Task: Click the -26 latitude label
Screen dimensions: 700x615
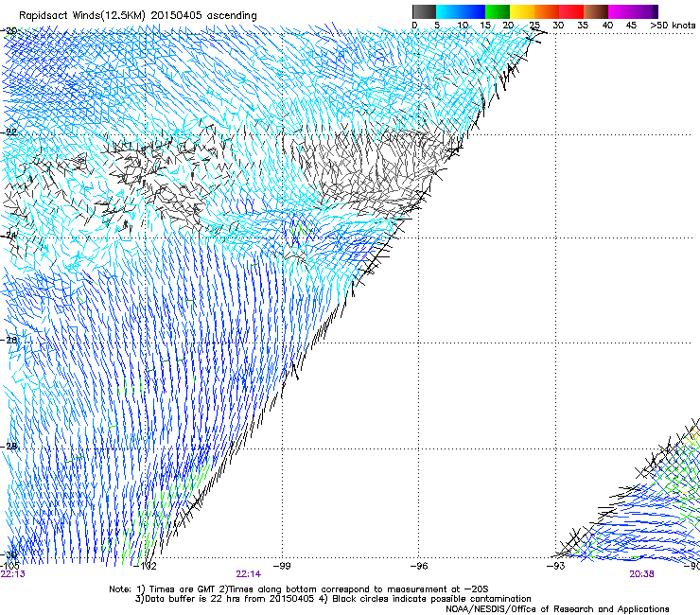Action: click(x=9, y=341)
